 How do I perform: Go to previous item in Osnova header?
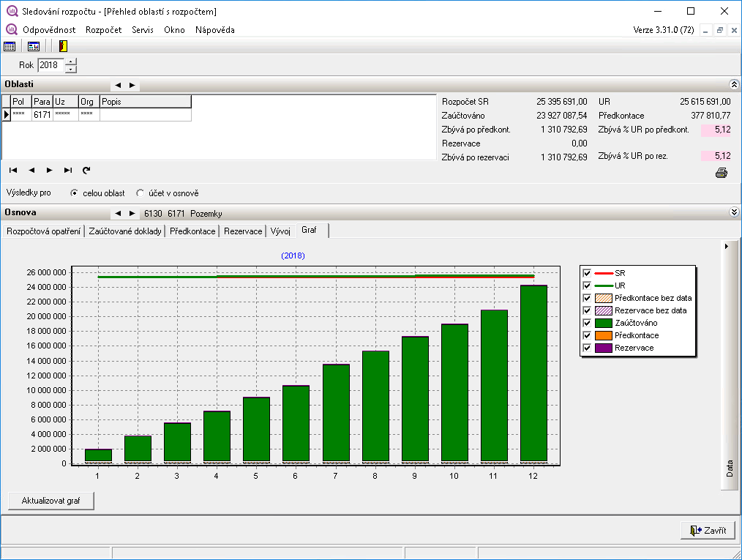pyautogui.click(x=117, y=214)
